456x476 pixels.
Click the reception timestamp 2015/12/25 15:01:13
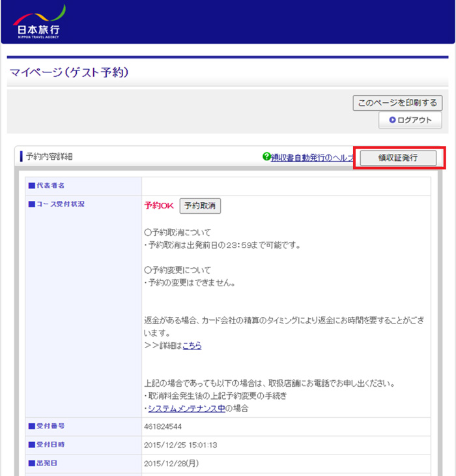180,445
